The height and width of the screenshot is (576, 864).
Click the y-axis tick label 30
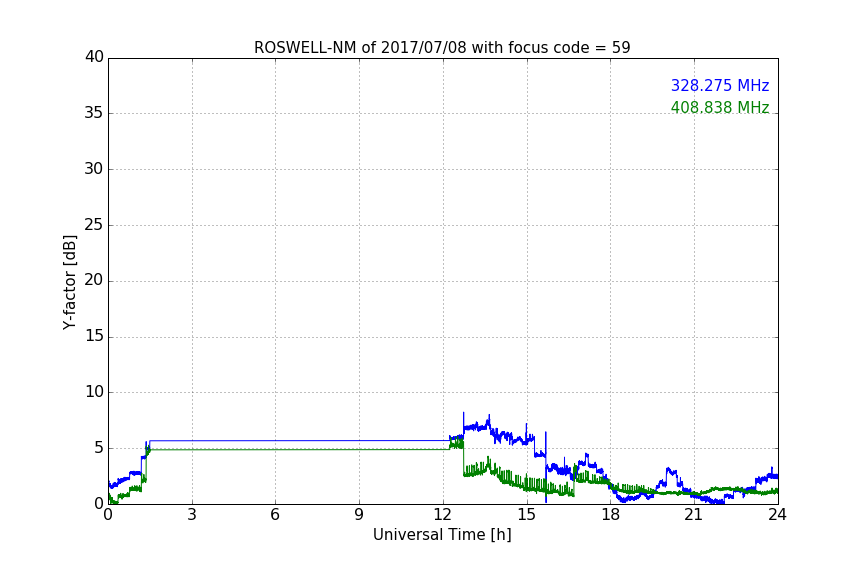[x=94, y=169]
